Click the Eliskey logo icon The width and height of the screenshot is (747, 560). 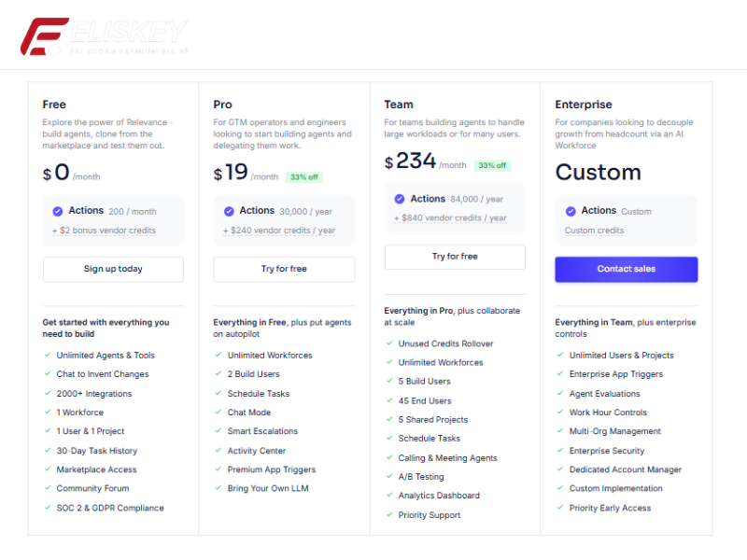tap(42, 36)
